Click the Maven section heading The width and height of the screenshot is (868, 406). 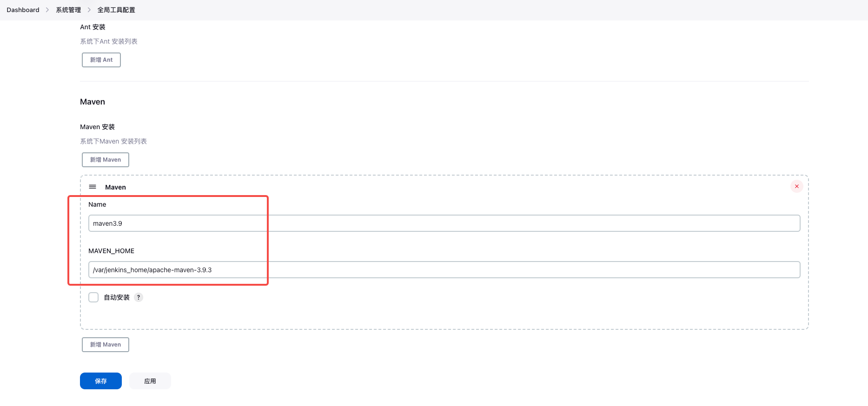click(93, 102)
